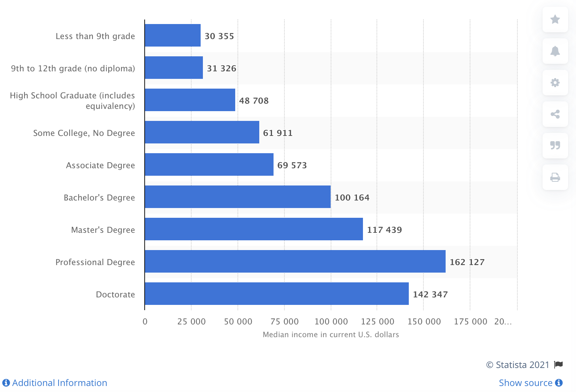Viewport: 576px width, 392px height.
Task: Click the flag icon beside Statista 2021
Action: [x=559, y=365]
